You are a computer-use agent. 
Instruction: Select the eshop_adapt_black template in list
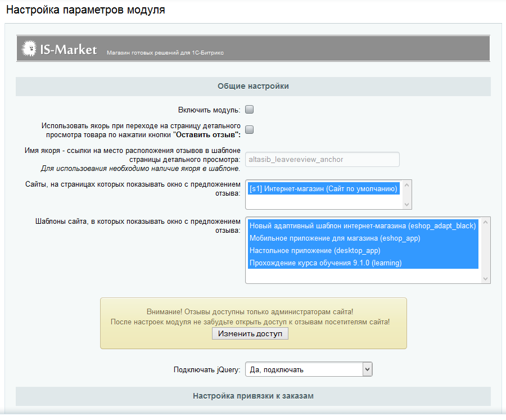pyautogui.click(x=363, y=226)
